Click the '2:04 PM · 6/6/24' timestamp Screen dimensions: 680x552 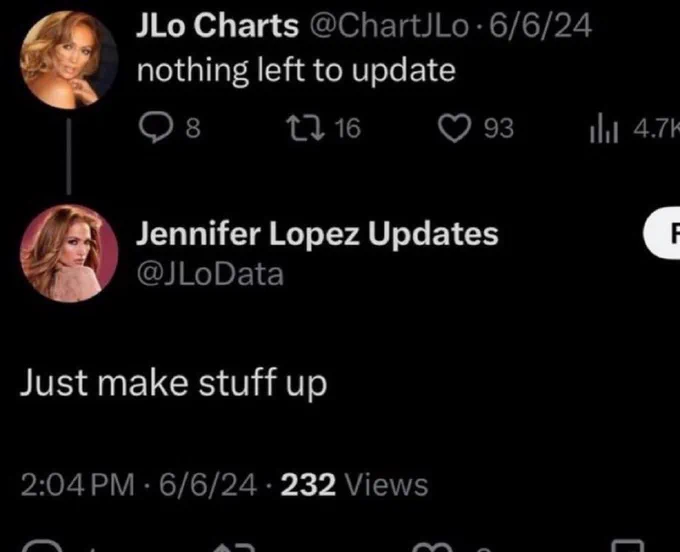(139, 484)
